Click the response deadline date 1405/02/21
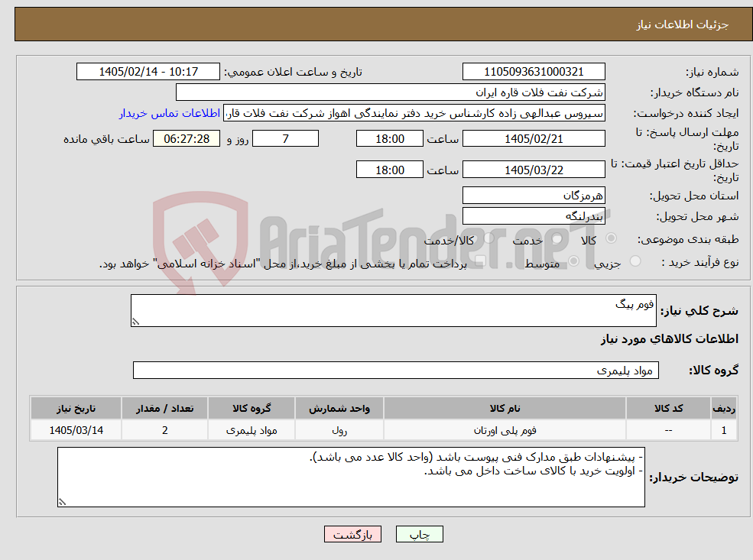Viewport: 753px width, 560px height. tap(534, 139)
